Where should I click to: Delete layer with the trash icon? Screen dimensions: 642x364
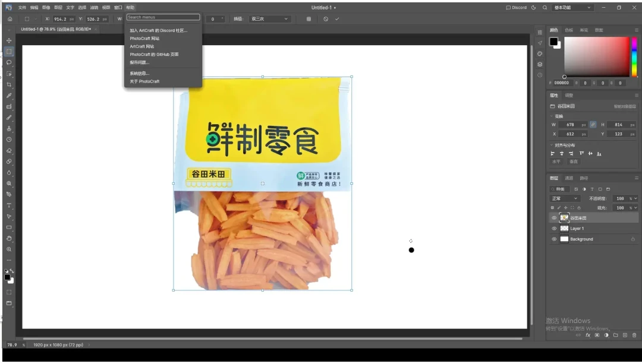(634, 335)
